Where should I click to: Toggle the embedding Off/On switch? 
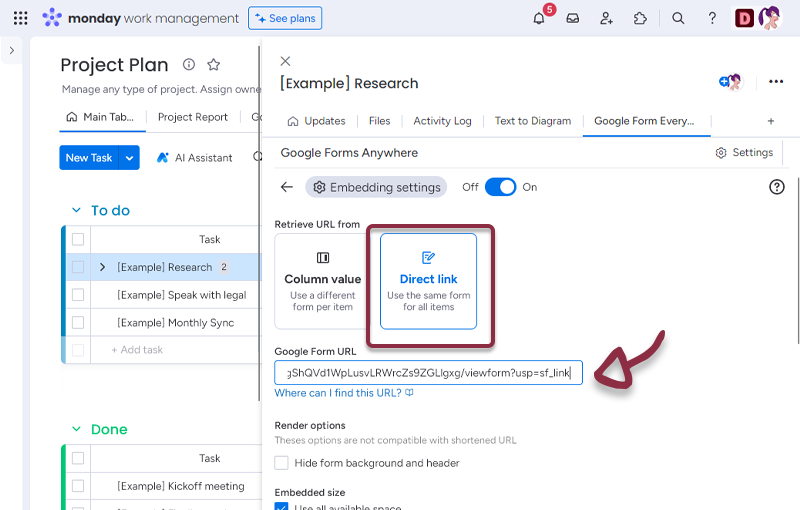coord(500,187)
